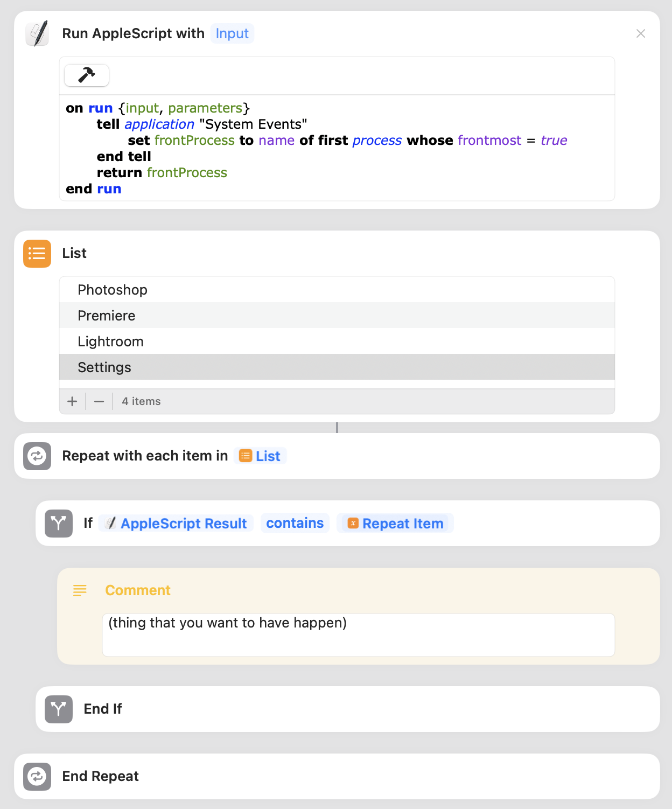Click the End If branch icon

pyautogui.click(x=59, y=709)
